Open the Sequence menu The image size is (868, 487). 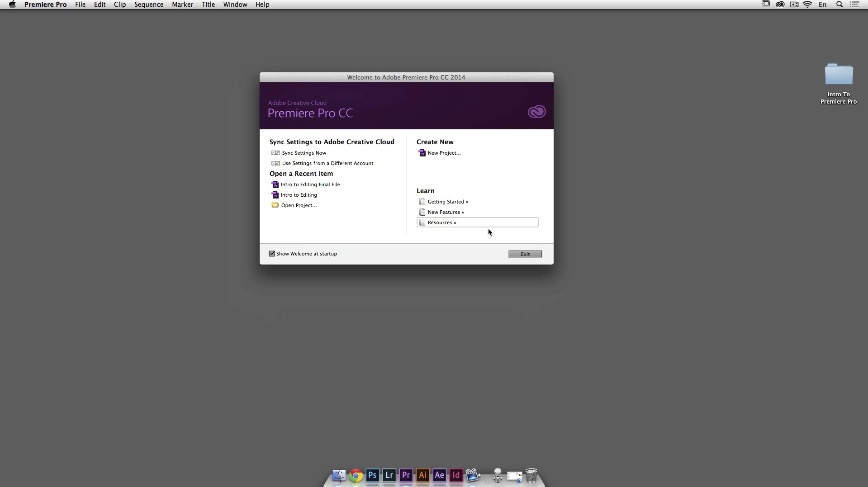click(149, 5)
